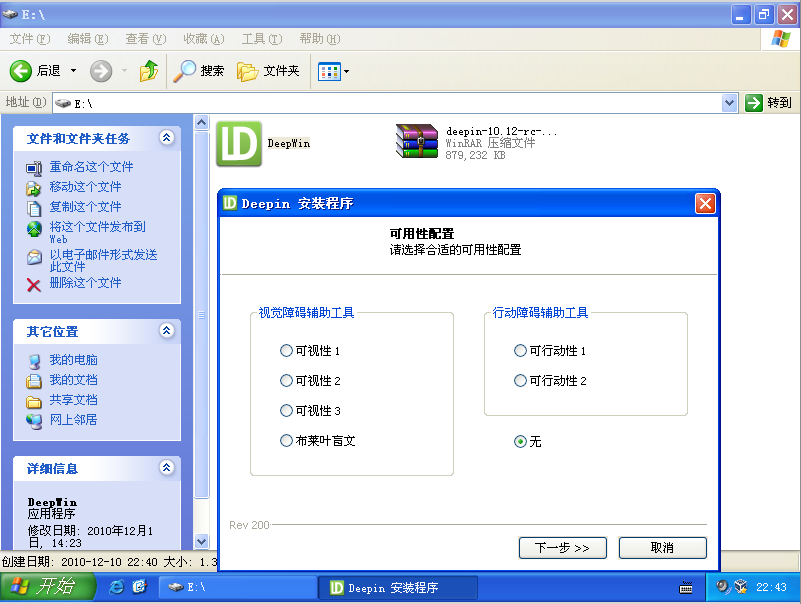Click the 删除这个文件 link

(x=85, y=283)
